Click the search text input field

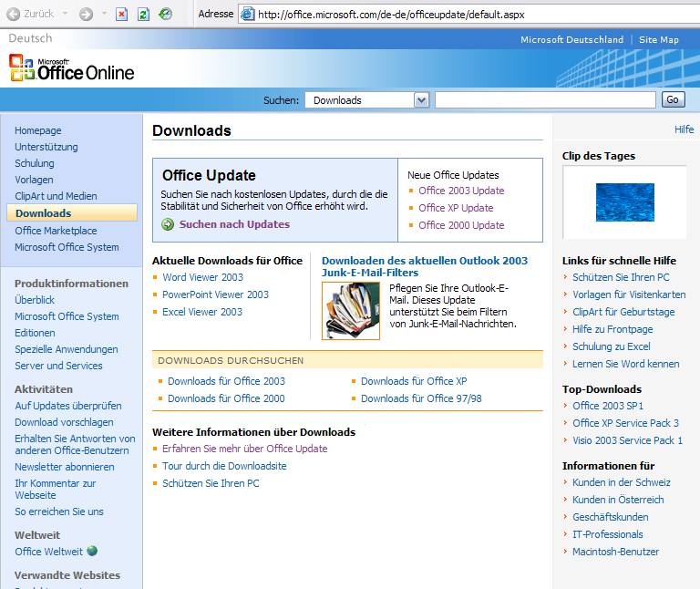pyautogui.click(x=545, y=100)
